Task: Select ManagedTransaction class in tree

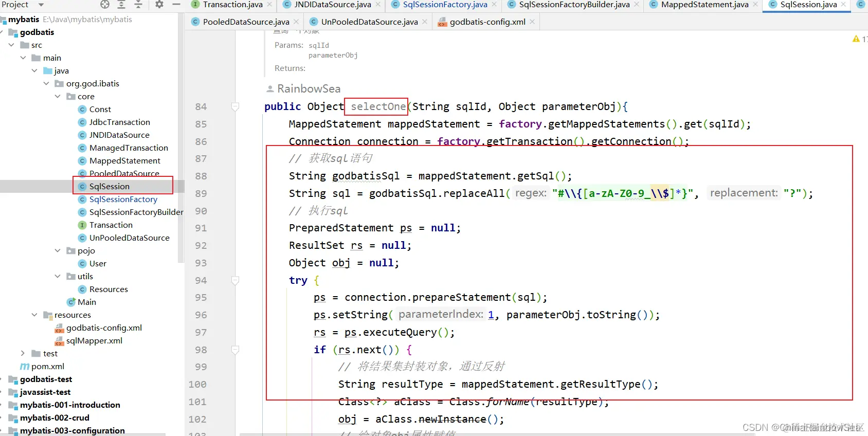Action: pos(129,148)
